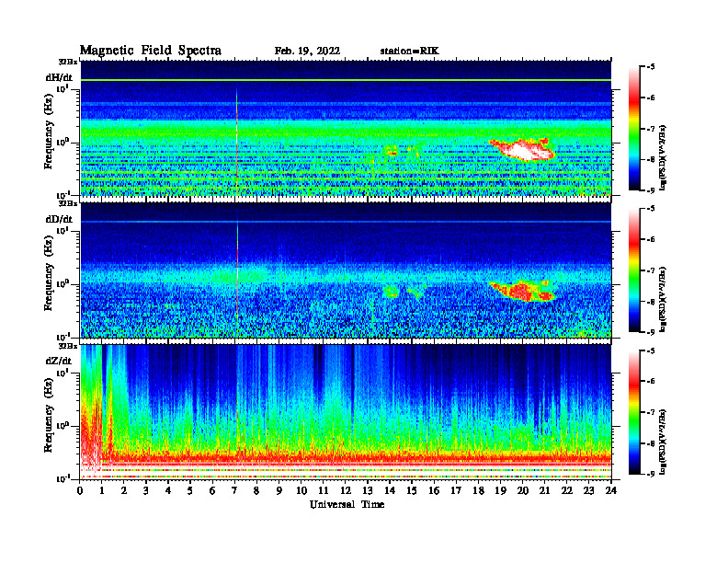The width and height of the screenshot is (728, 563).
Task: Click the hour 7 tick label
Action: [x=235, y=491]
